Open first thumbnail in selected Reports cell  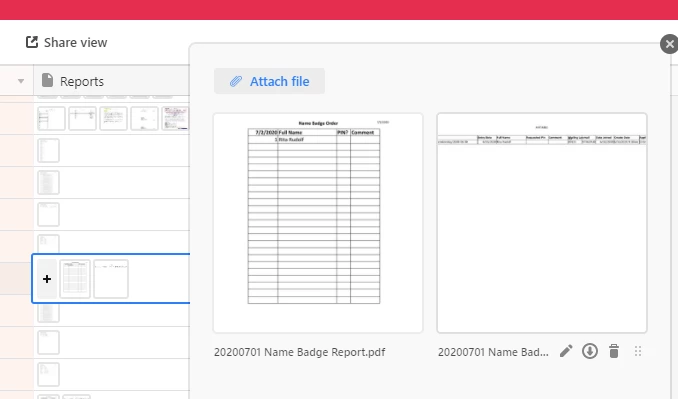[x=75, y=279]
